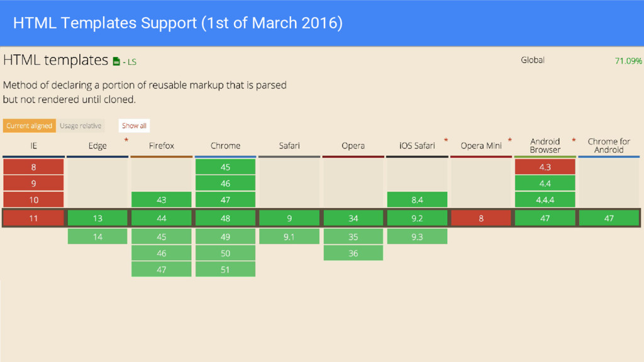Click the asterisk beside Android Browser
This screenshot has height=362, width=644.
(x=574, y=140)
